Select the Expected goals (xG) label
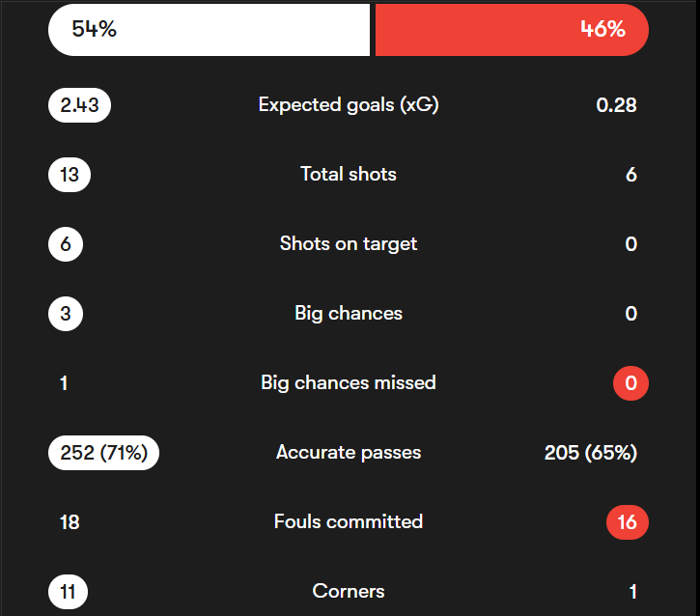This screenshot has height=616, width=700. (x=349, y=105)
